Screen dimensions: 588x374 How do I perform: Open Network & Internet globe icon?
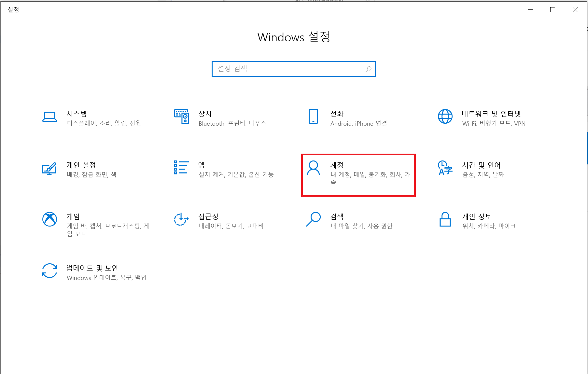pyautogui.click(x=445, y=117)
